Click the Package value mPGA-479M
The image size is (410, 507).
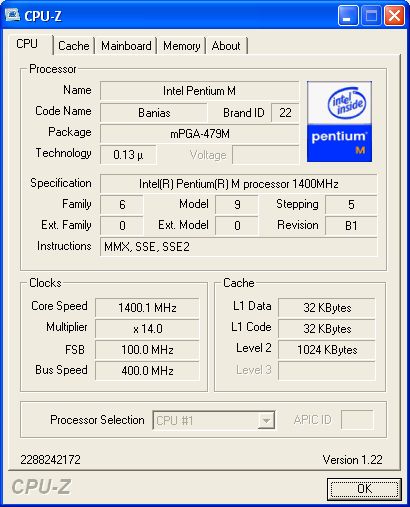pos(199,134)
